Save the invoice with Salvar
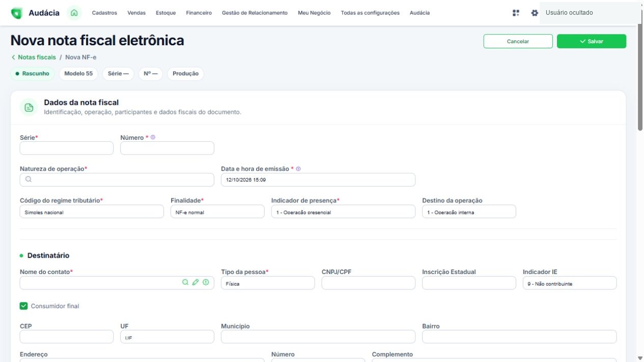This screenshot has height=362, width=644. coord(592,41)
